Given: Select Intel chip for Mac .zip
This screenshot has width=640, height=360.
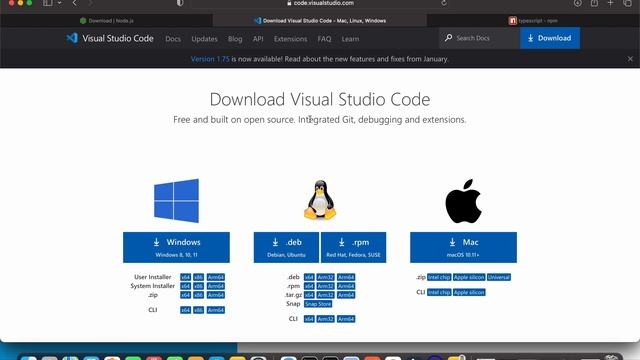Looking at the screenshot, I should 439,277.
